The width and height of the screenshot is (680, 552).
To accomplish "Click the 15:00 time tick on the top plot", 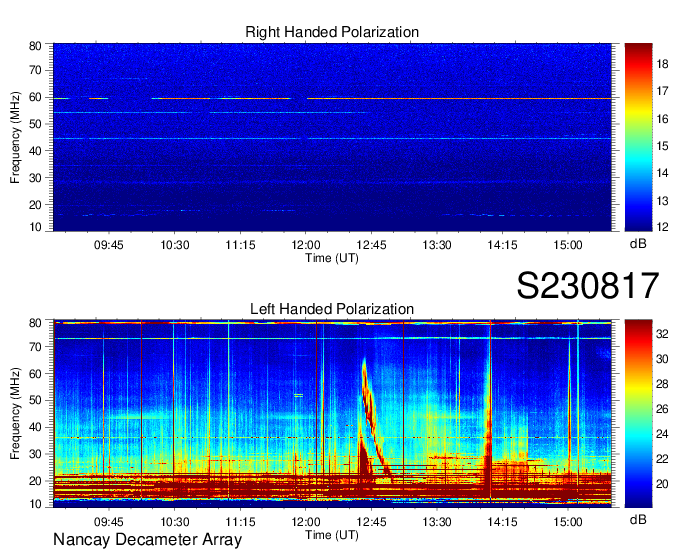I will pos(568,245).
